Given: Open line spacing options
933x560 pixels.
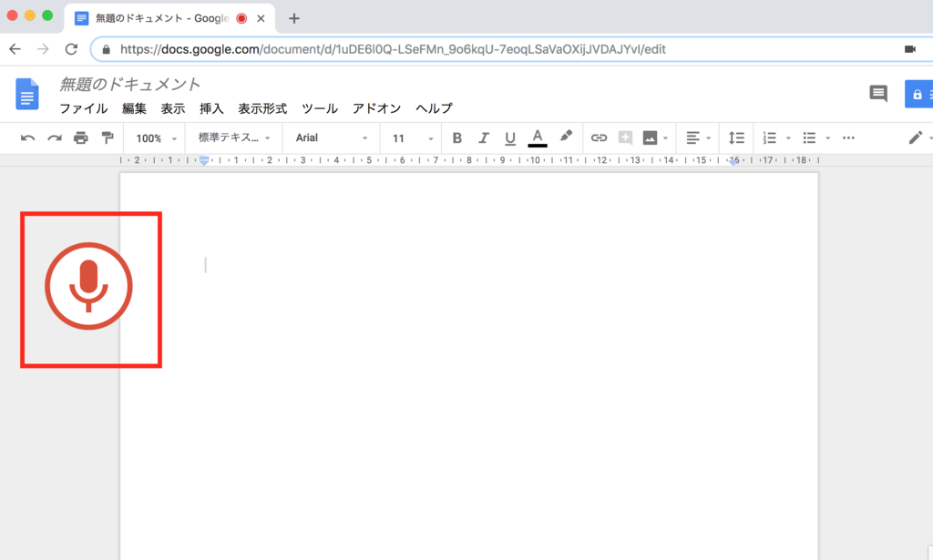Looking at the screenshot, I should [736, 137].
